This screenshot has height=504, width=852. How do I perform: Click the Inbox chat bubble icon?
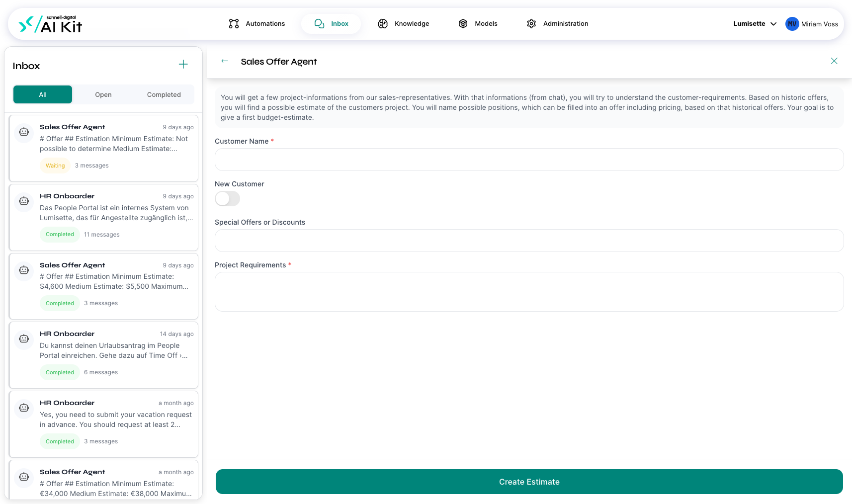pyautogui.click(x=319, y=23)
